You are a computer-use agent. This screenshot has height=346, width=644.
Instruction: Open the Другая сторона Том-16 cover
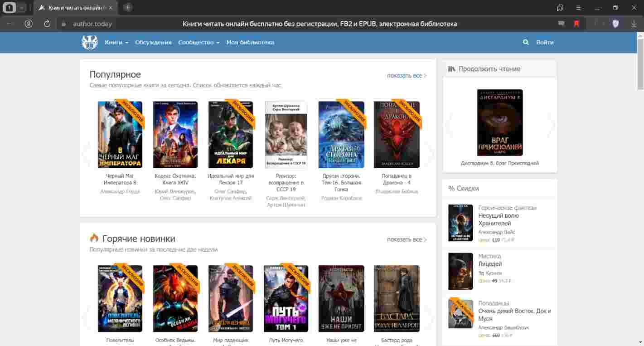[341, 135]
